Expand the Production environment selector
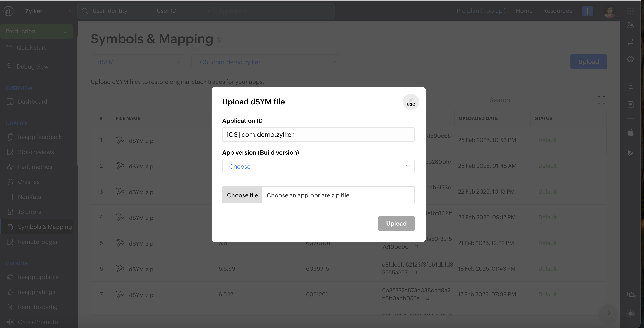The width and height of the screenshot is (644, 328). point(37,31)
